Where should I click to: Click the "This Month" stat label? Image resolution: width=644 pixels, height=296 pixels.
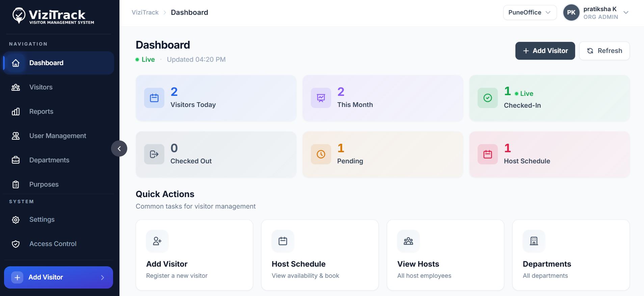[x=355, y=105]
